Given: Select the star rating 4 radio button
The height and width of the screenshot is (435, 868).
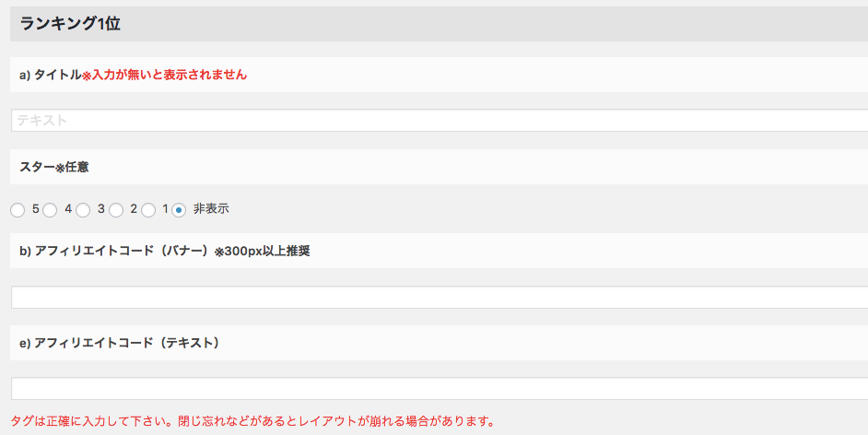Looking at the screenshot, I should [x=50, y=210].
